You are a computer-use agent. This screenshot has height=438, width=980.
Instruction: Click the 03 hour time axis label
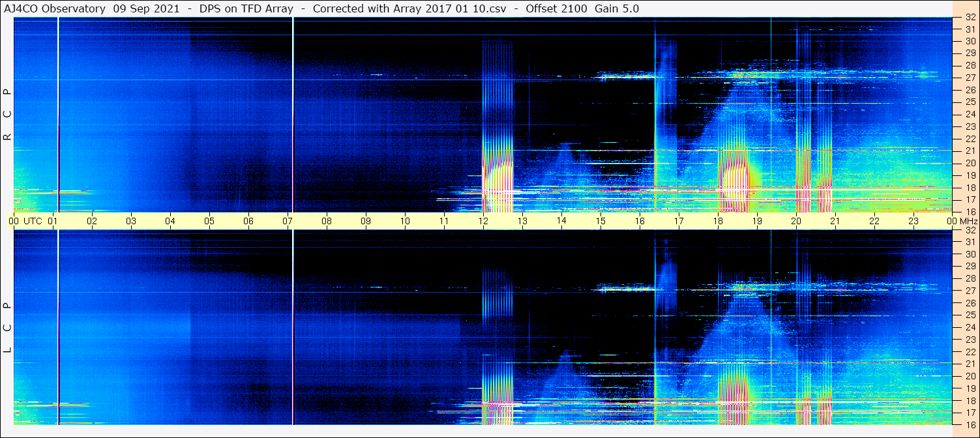pyautogui.click(x=131, y=221)
